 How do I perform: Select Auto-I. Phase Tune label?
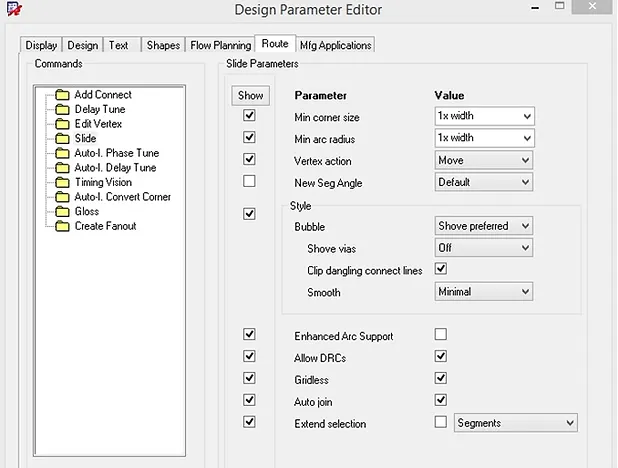tap(117, 153)
